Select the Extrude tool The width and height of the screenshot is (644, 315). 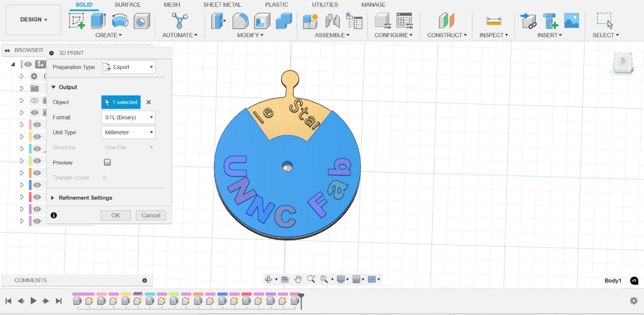coord(98,20)
